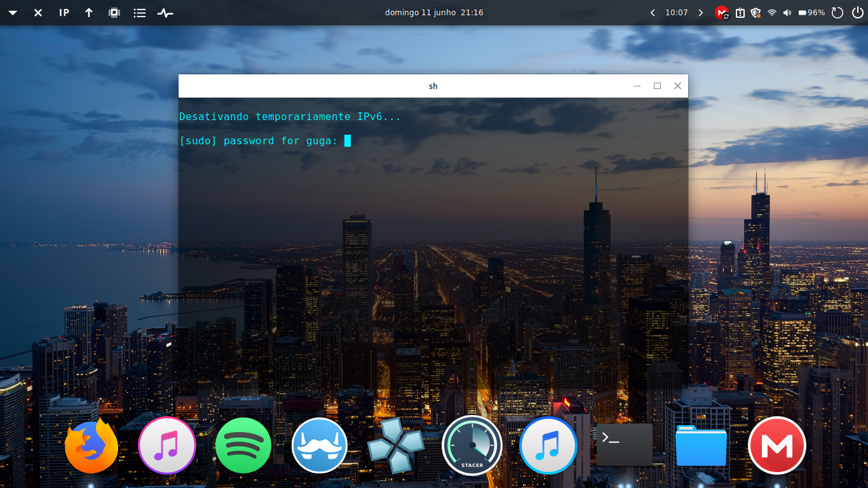This screenshot has height=488, width=868.
Task: Close the sh terminal window
Action: 677,86
